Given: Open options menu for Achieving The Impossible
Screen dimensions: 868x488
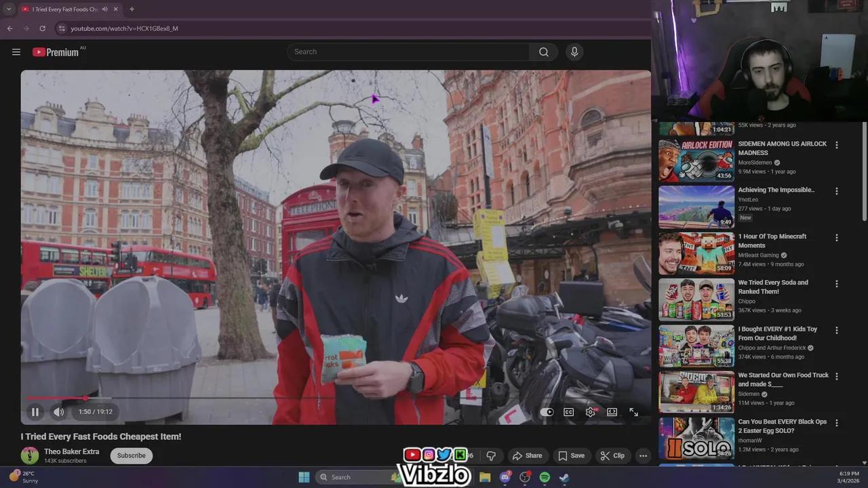Looking at the screenshot, I should pos(837,191).
